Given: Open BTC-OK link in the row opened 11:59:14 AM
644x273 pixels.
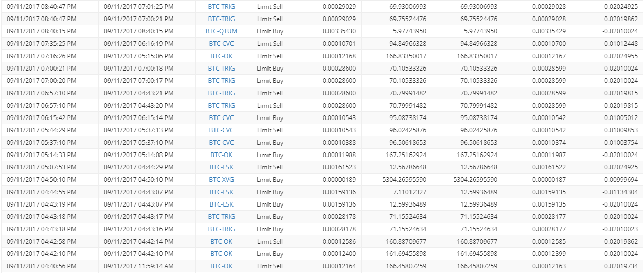Looking at the screenshot, I should (x=221, y=266).
